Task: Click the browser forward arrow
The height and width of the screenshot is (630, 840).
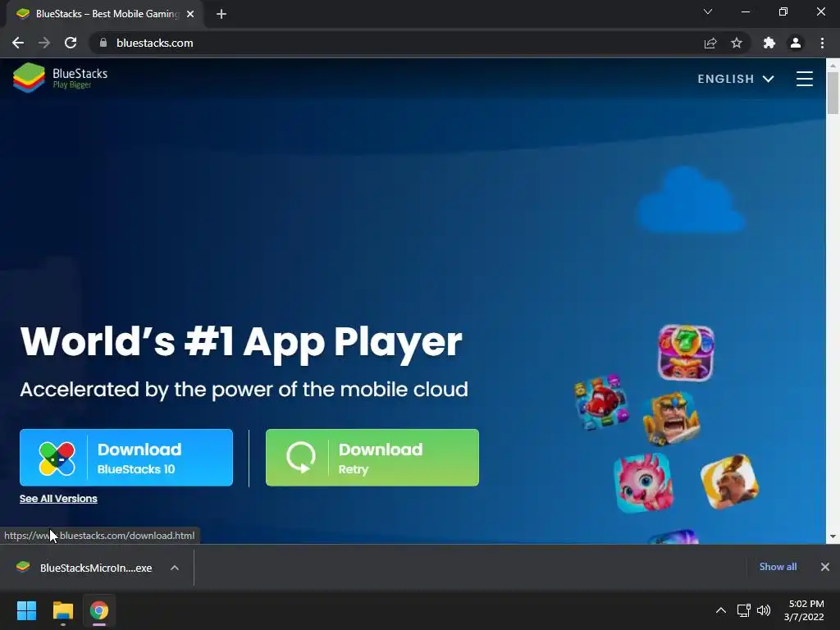Action: 44,43
